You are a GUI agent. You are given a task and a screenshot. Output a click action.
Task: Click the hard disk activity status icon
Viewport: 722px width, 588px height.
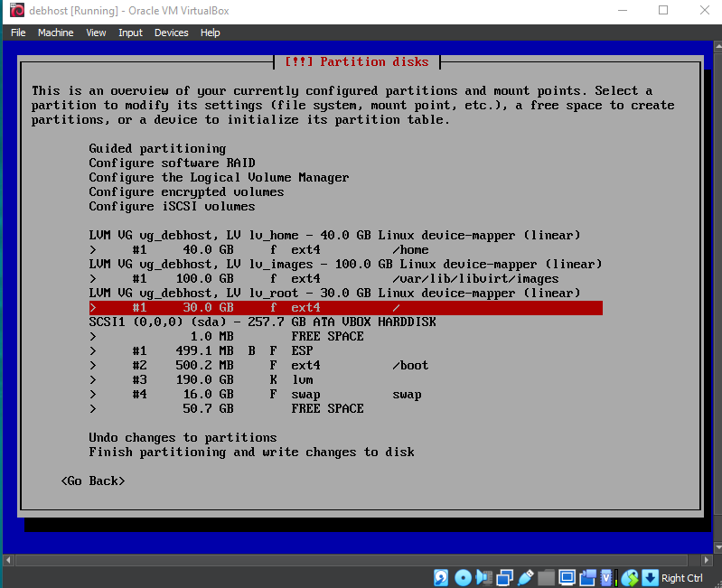[x=441, y=577]
